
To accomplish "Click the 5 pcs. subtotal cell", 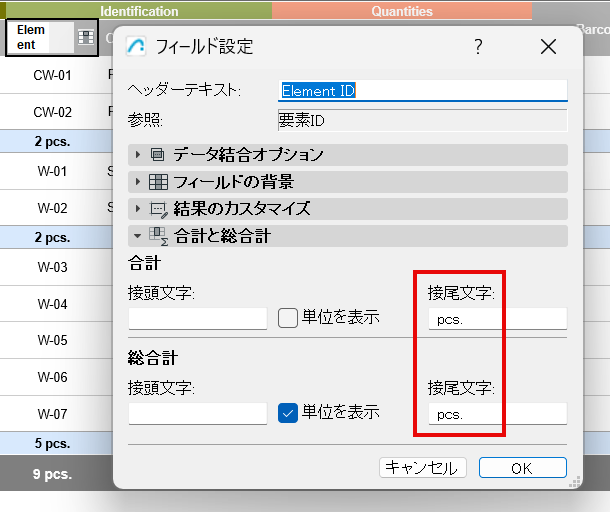I will pyautogui.click(x=53, y=443).
